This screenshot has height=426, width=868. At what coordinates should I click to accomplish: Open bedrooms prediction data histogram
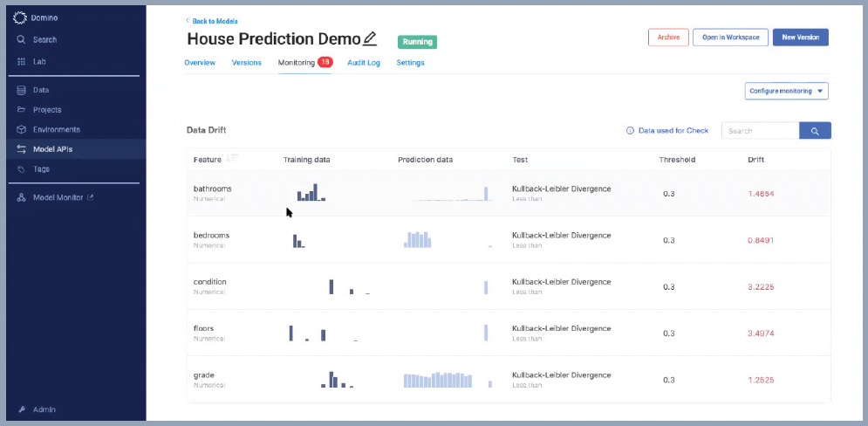[448, 239]
